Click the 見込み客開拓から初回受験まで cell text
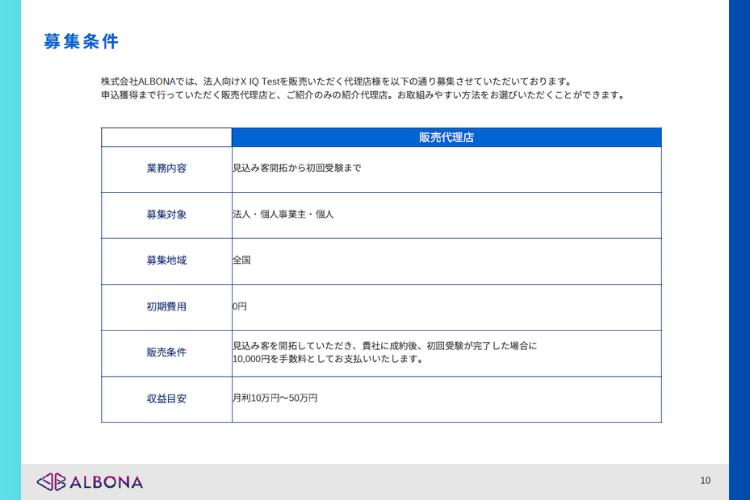Screen dimensions: 750x500 (296, 168)
